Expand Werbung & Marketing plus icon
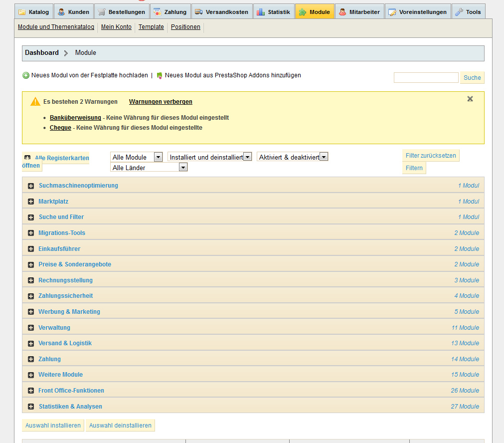 click(x=31, y=312)
